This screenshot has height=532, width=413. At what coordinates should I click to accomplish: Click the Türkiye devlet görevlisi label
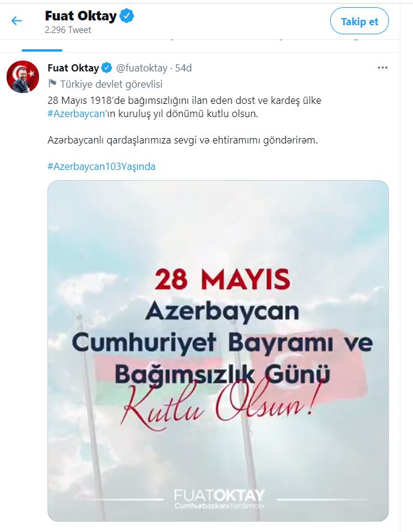(x=111, y=84)
